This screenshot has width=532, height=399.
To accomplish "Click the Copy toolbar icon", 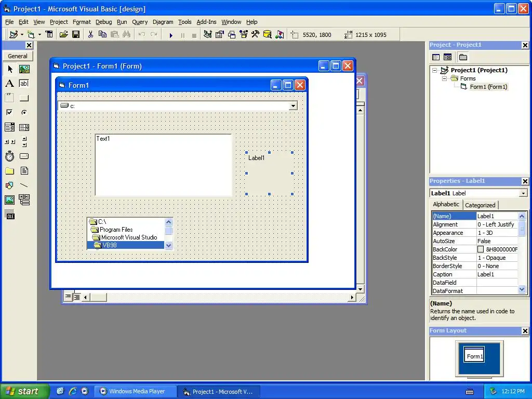I will pyautogui.click(x=102, y=34).
